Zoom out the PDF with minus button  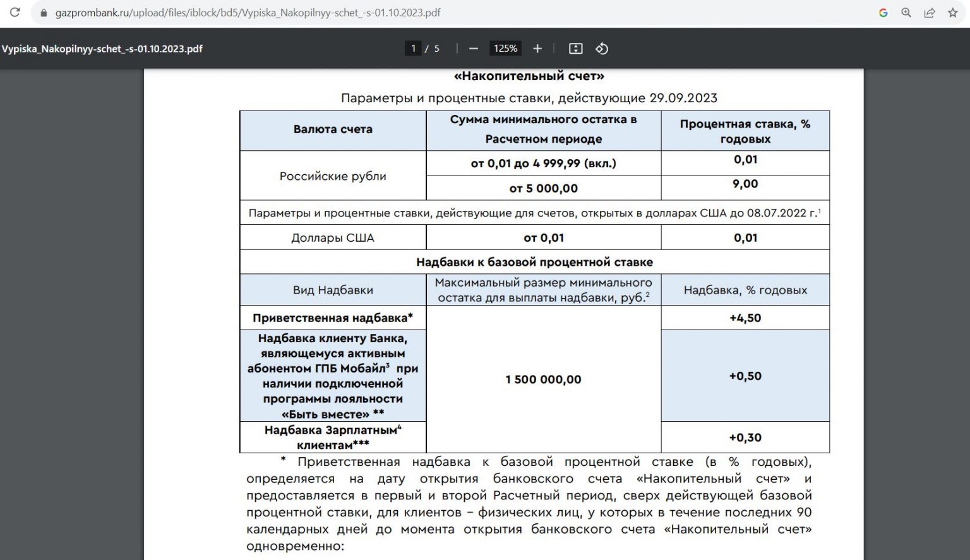[474, 49]
